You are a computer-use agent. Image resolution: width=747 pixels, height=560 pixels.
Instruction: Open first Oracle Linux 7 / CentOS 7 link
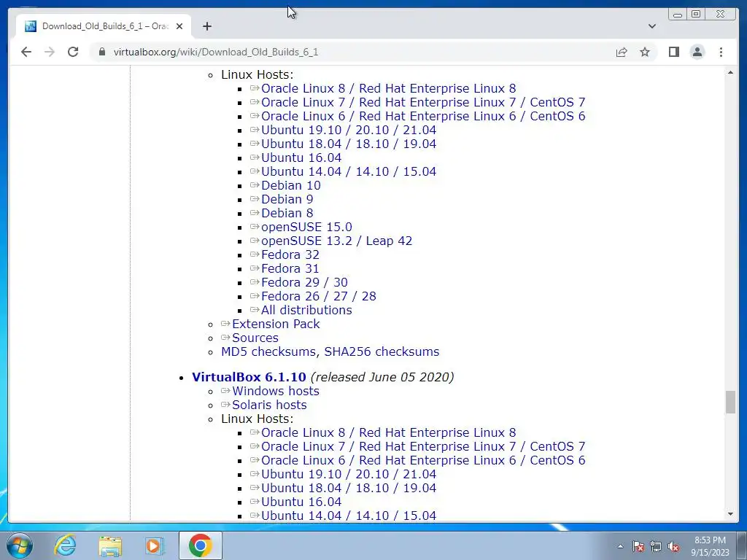423,102
